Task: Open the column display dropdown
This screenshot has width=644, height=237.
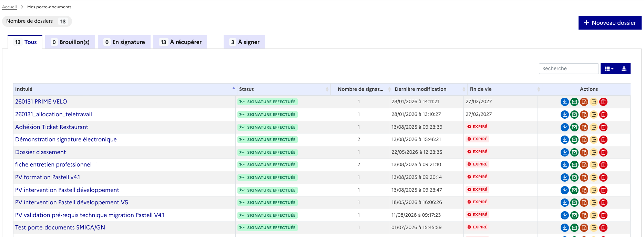Action: coord(609,69)
